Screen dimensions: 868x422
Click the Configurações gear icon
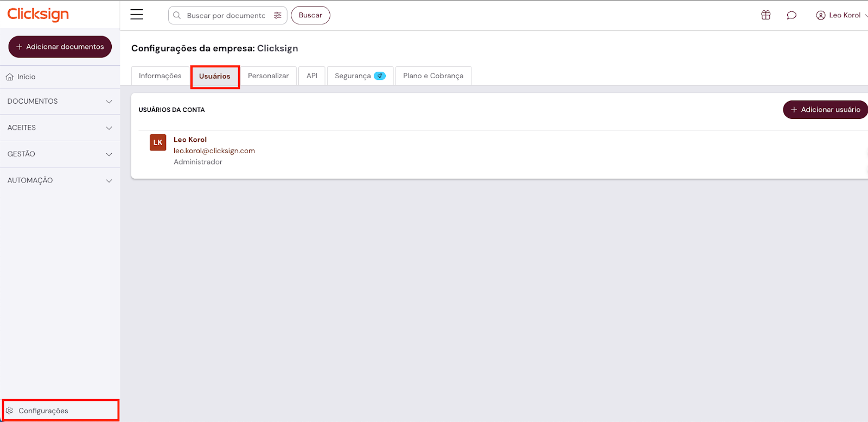[x=10, y=411]
